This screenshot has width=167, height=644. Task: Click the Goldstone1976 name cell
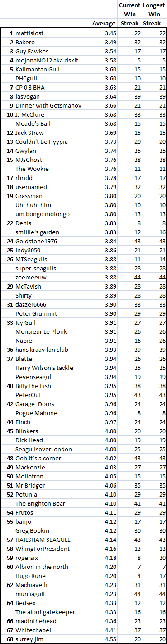[52, 241]
